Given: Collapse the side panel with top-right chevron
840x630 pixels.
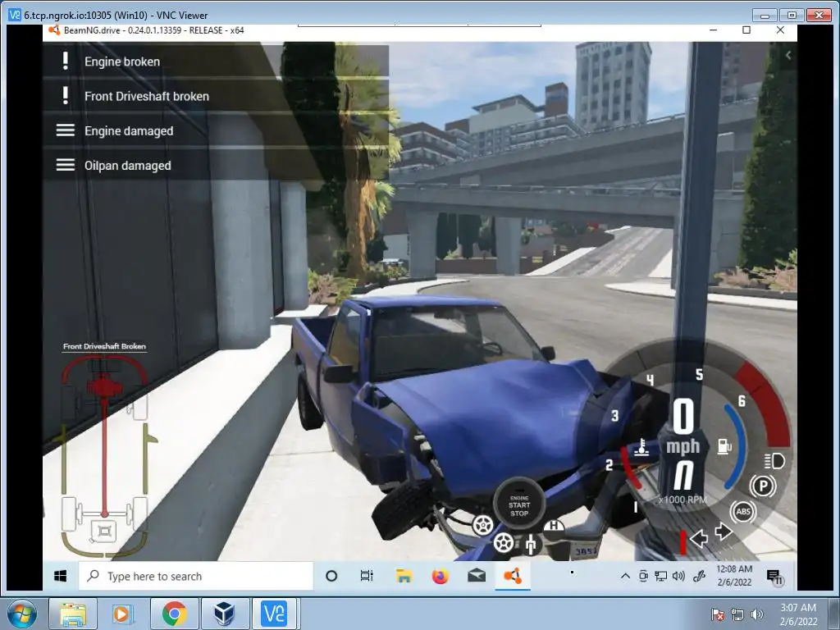Looking at the screenshot, I should (788, 55).
